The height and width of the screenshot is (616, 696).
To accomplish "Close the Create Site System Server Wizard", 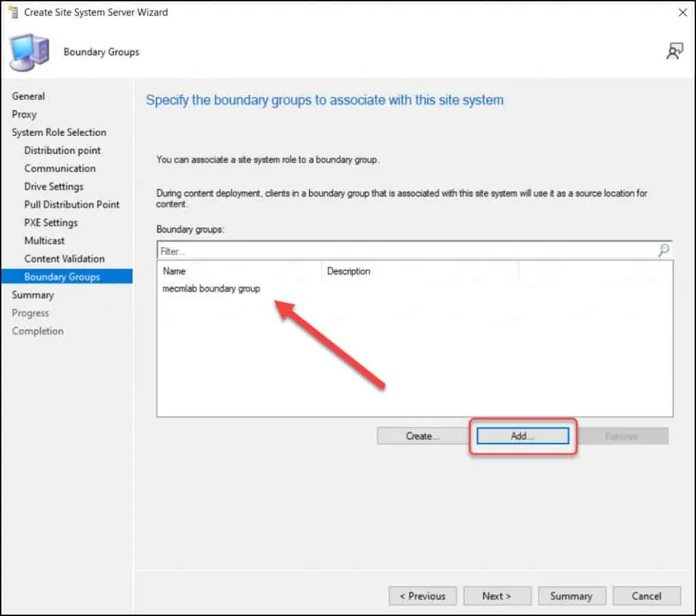I will 682,12.
